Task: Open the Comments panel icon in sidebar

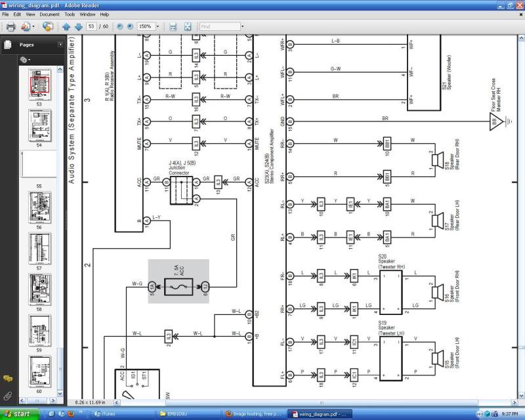Action: coord(8,379)
